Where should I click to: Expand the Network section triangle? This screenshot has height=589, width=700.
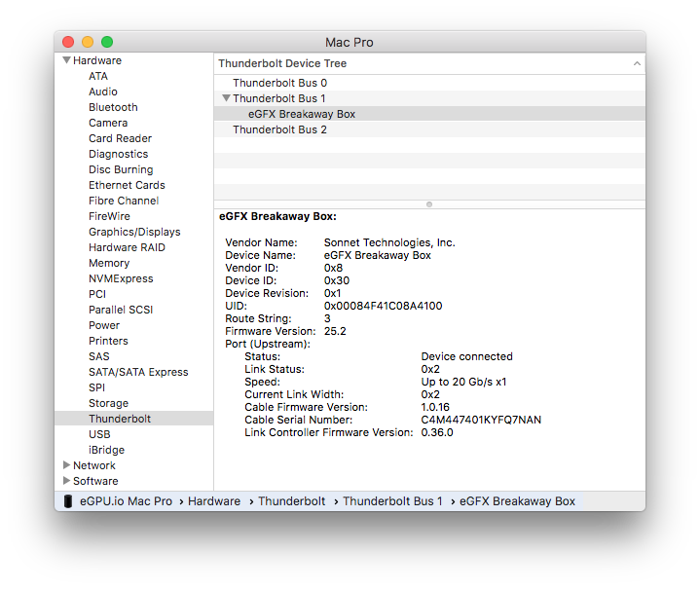tap(66, 464)
